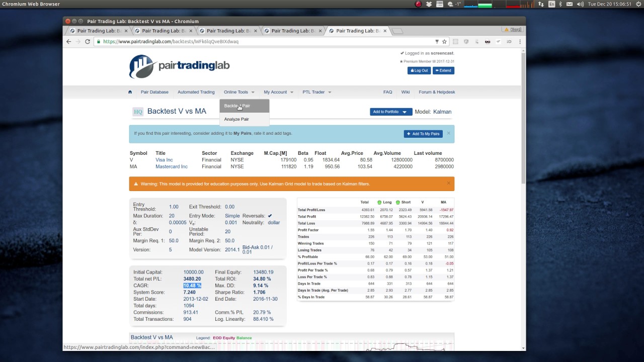Screen dimensions: 644x362
Task: Open the Dropbox tray indicator
Action: click(x=429, y=4)
